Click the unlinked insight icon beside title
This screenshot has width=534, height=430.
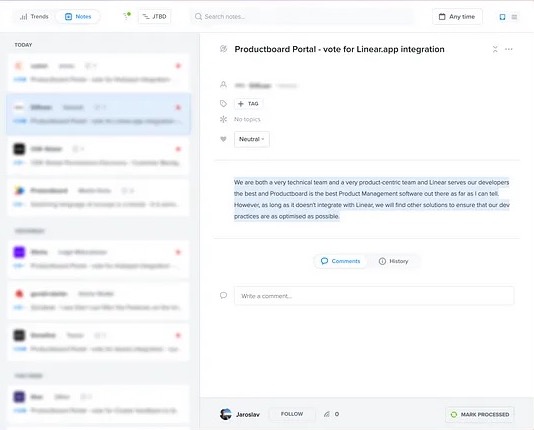[223, 49]
